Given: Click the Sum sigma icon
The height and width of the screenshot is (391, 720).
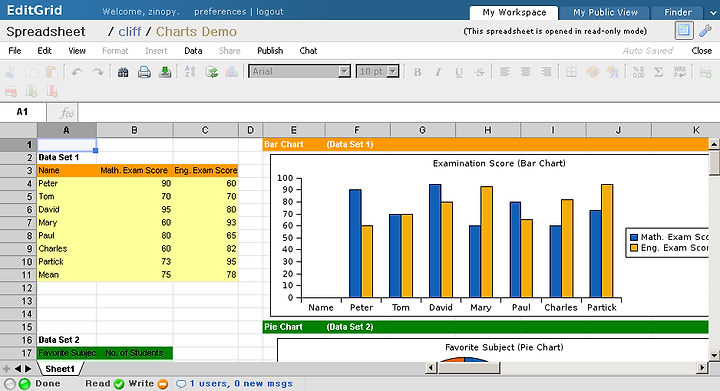Looking at the screenshot, I should (x=658, y=72).
